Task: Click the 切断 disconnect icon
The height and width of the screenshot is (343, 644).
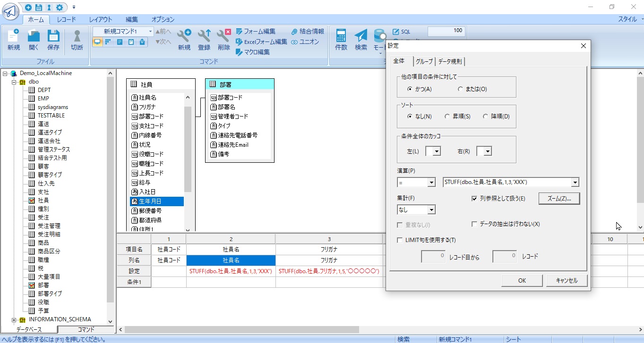Action: [77, 40]
